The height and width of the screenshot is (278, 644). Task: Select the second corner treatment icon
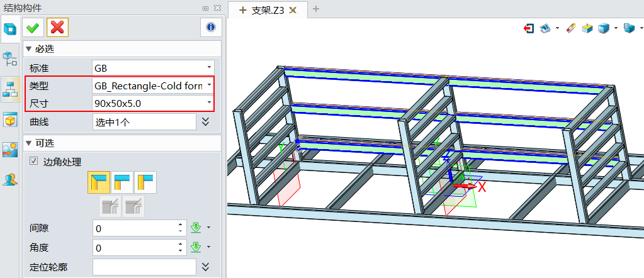coord(122,182)
